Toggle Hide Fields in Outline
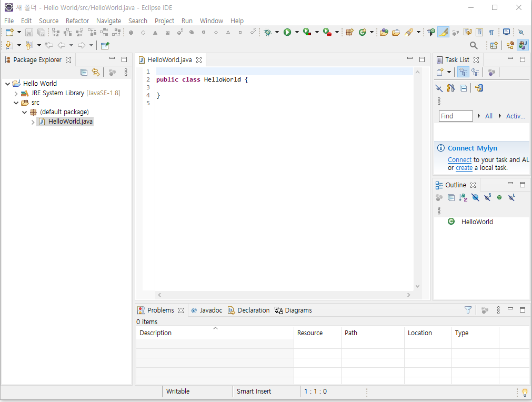Viewport: 532px width, 402px height. (475, 197)
